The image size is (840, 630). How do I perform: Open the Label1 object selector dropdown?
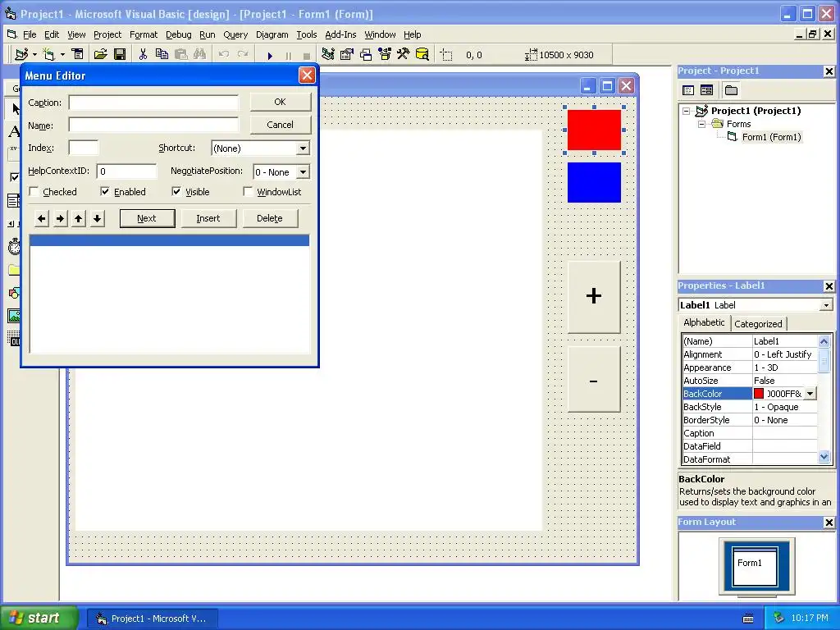826,305
